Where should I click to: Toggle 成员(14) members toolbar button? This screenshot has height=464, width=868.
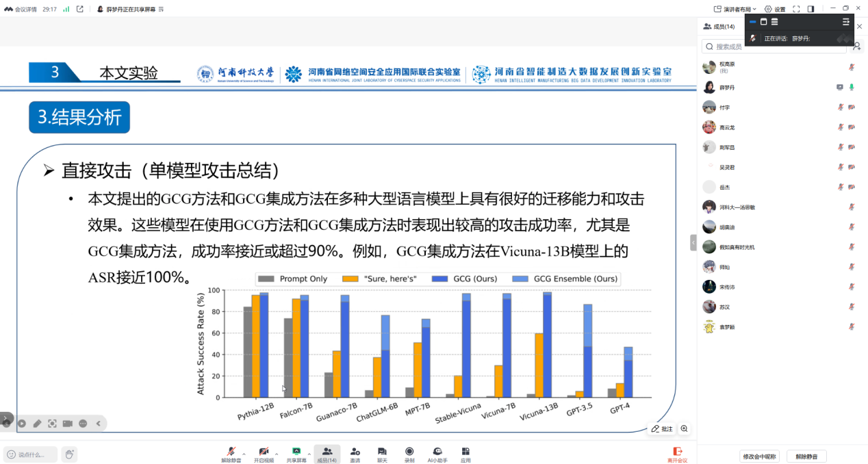pos(327,454)
